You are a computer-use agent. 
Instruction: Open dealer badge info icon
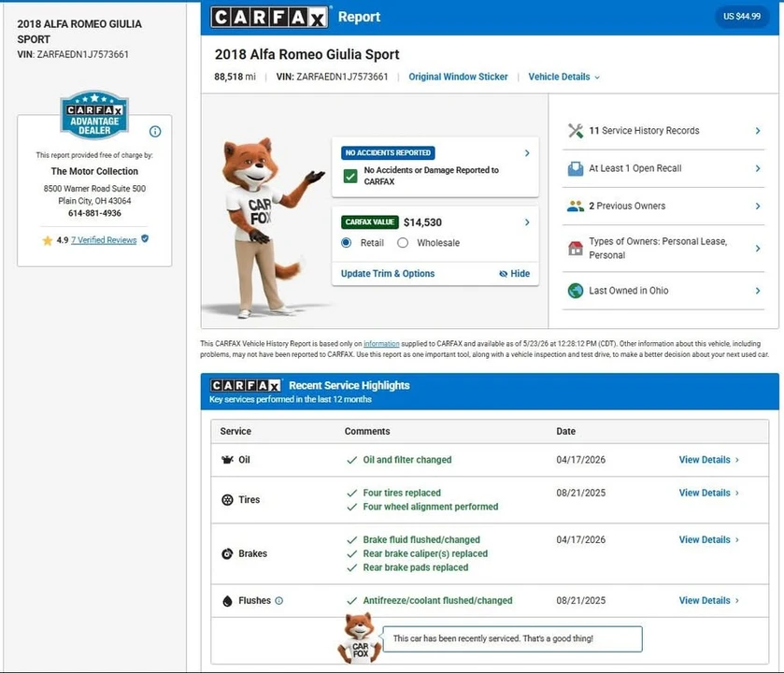[155, 132]
